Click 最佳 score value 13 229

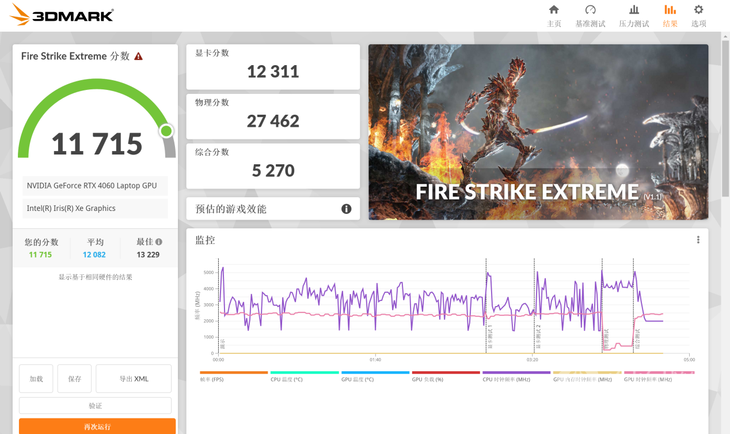point(148,255)
